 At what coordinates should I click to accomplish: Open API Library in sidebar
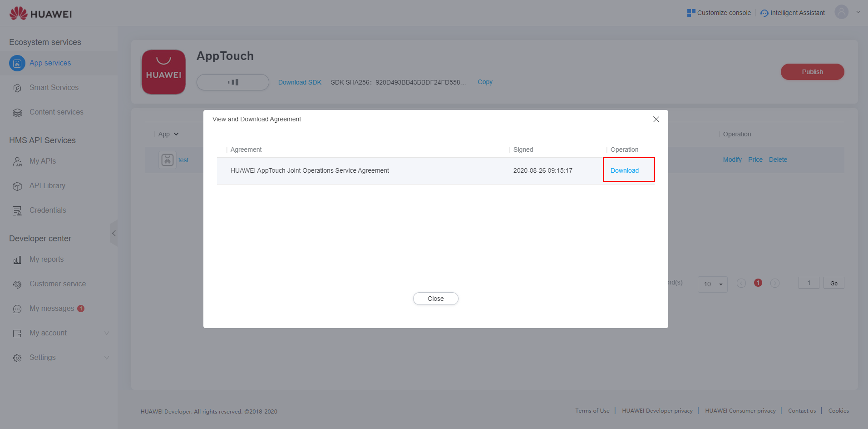pos(47,185)
